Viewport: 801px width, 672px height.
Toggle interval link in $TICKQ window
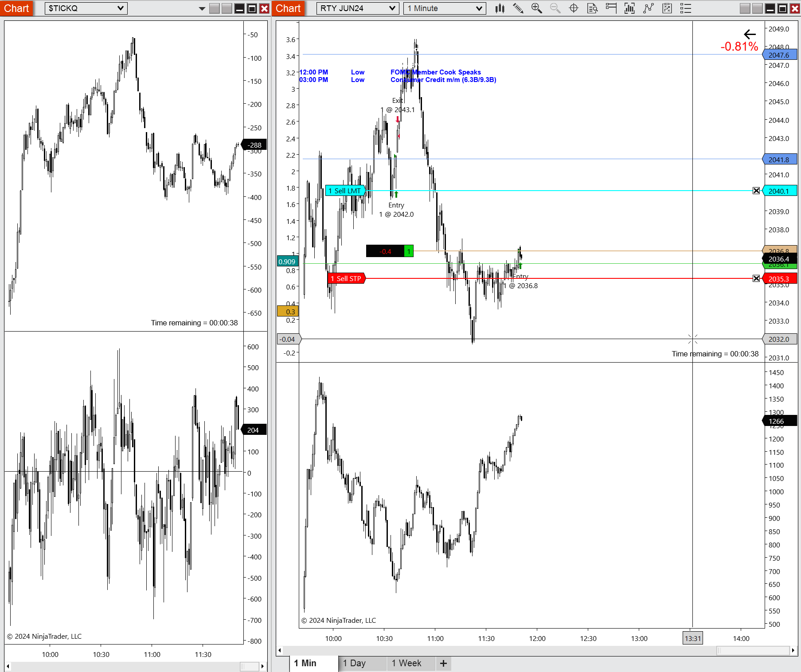[x=227, y=8]
